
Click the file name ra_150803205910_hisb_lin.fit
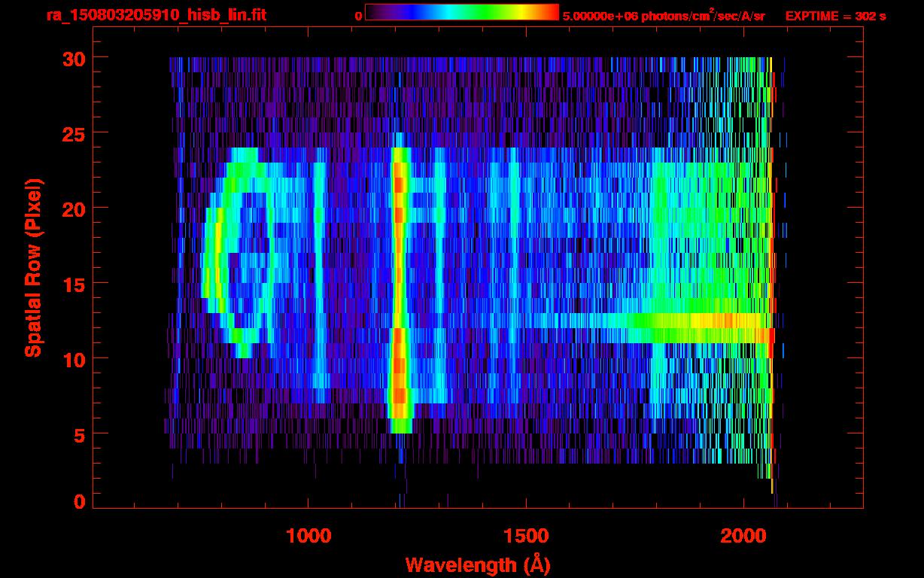tap(156, 15)
